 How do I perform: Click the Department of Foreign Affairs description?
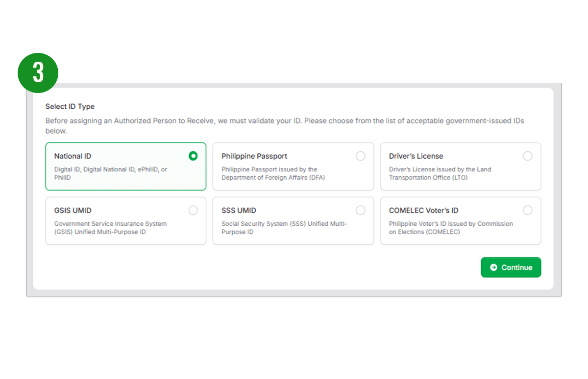(x=273, y=173)
